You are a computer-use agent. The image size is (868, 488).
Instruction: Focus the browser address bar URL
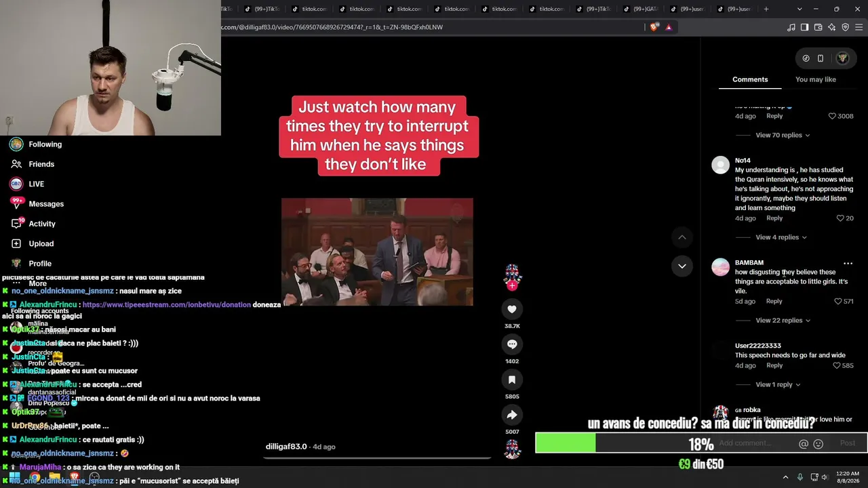332,27
